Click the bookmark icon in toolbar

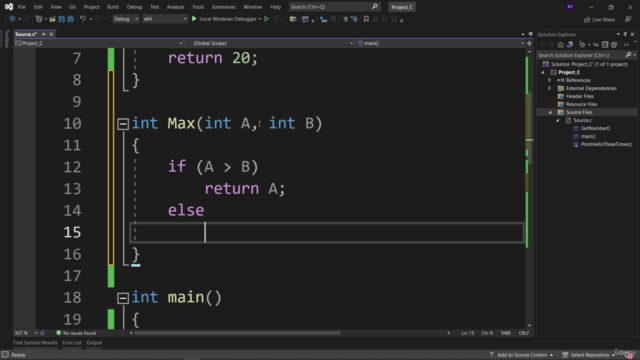tap(366, 19)
